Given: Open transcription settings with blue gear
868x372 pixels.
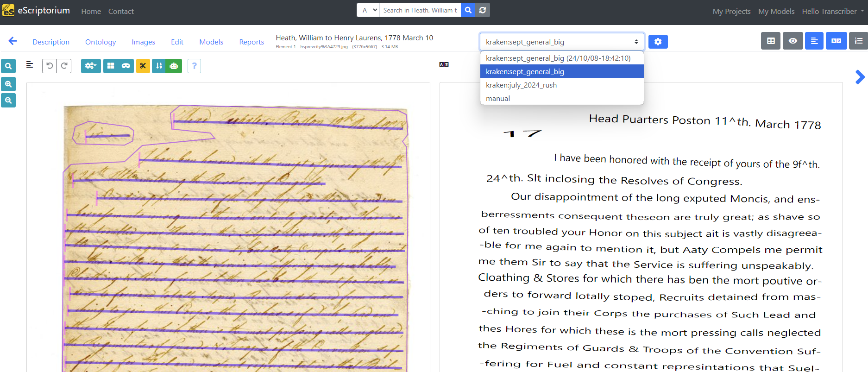Looking at the screenshot, I should pyautogui.click(x=658, y=42).
